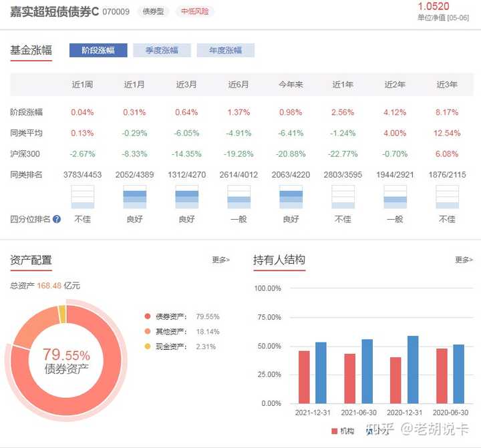Click the red 机构 bar for 2021-12-31
This screenshot has width=481, height=448.
304,377
